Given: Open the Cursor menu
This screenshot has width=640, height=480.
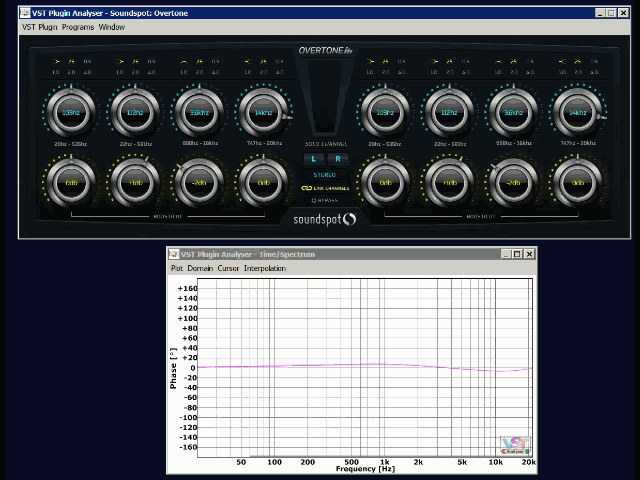Looking at the screenshot, I should pos(228,268).
